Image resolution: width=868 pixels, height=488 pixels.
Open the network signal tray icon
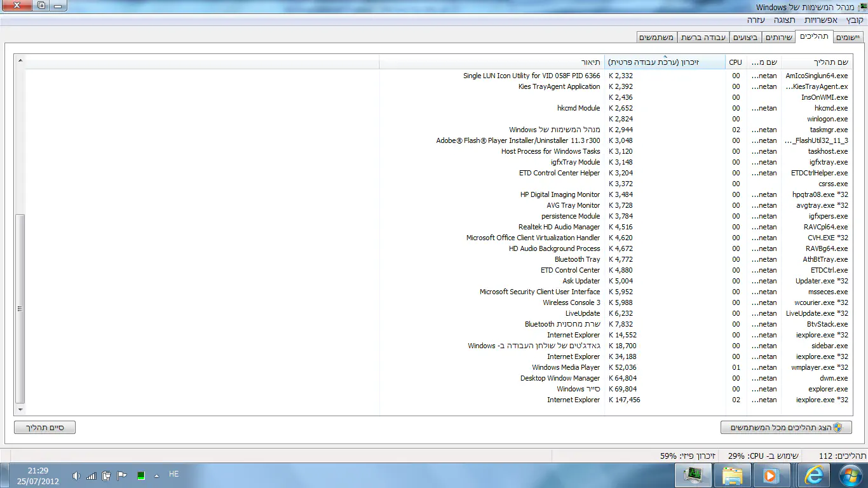coord(92,476)
